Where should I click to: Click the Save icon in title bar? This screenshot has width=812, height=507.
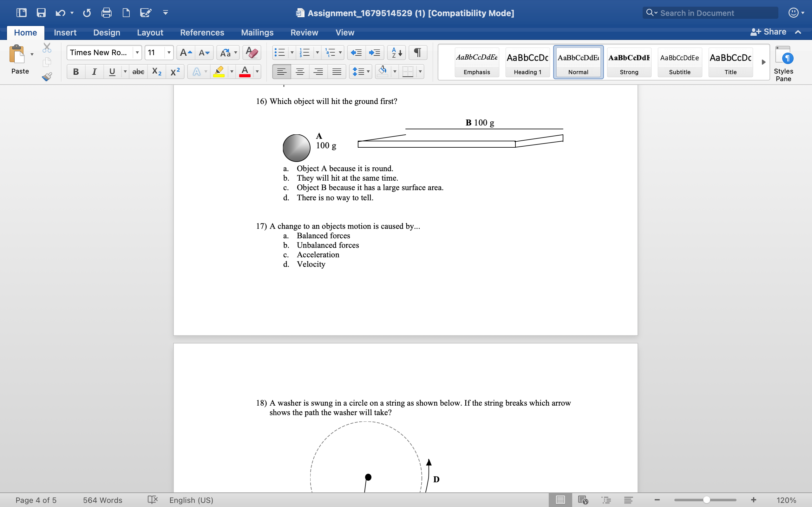click(x=41, y=13)
